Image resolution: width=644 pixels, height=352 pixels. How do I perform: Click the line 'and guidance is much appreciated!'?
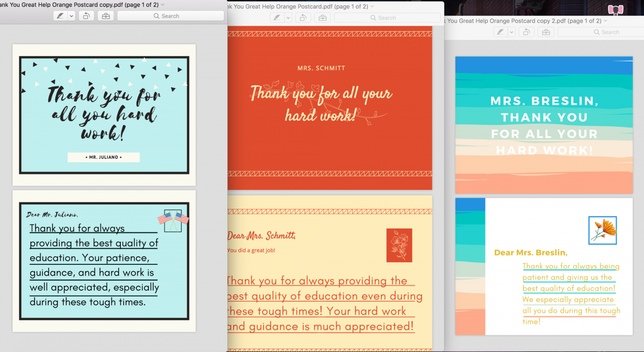pyautogui.click(x=321, y=326)
